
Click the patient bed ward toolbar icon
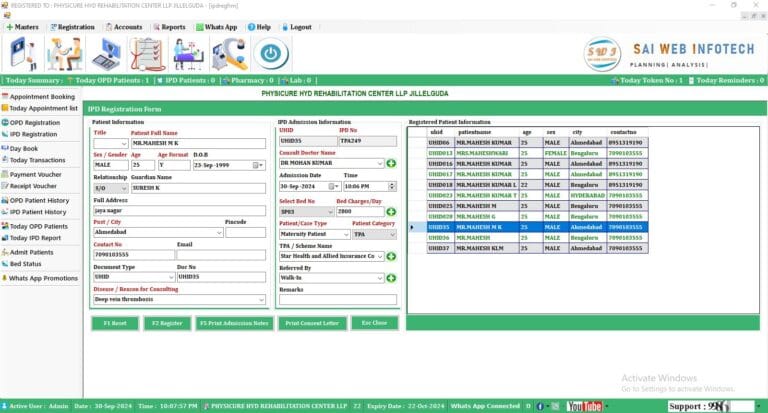(x=189, y=54)
